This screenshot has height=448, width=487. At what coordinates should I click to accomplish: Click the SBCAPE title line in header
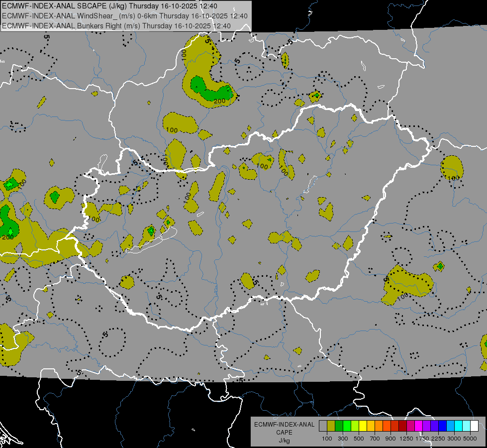[x=109, y=6]
